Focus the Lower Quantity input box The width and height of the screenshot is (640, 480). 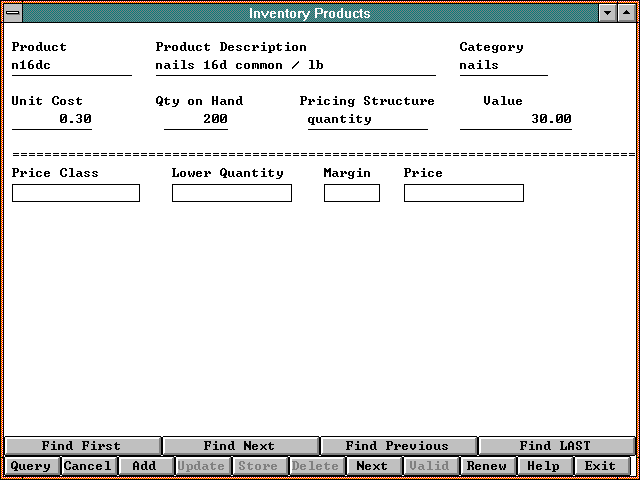(x=231, y=193)
